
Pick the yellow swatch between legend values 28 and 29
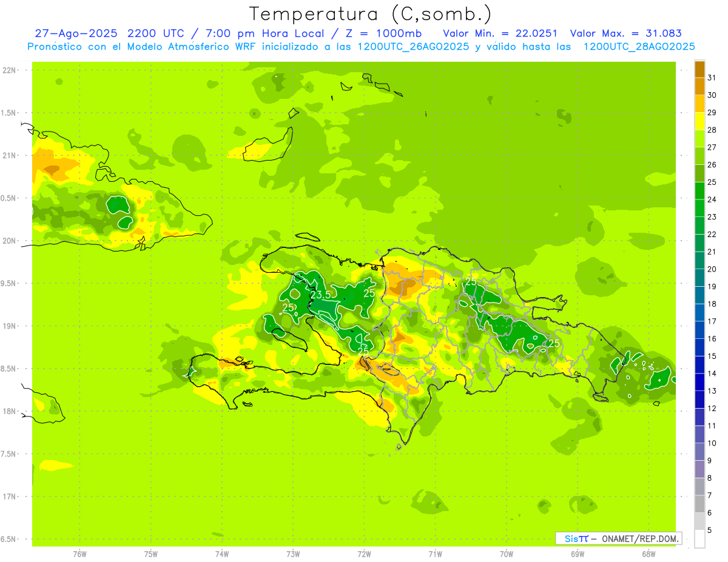[699, 121]
